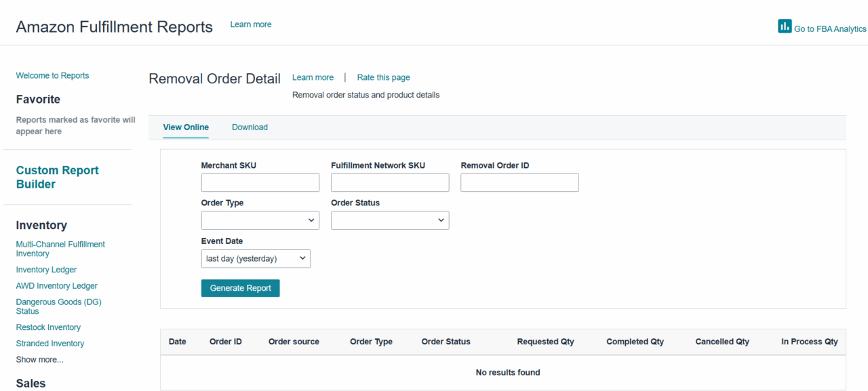The width and height of the screenshot is (868, 391).
Task: Click the Removal Order ID text box
Action: pos(519,183)
